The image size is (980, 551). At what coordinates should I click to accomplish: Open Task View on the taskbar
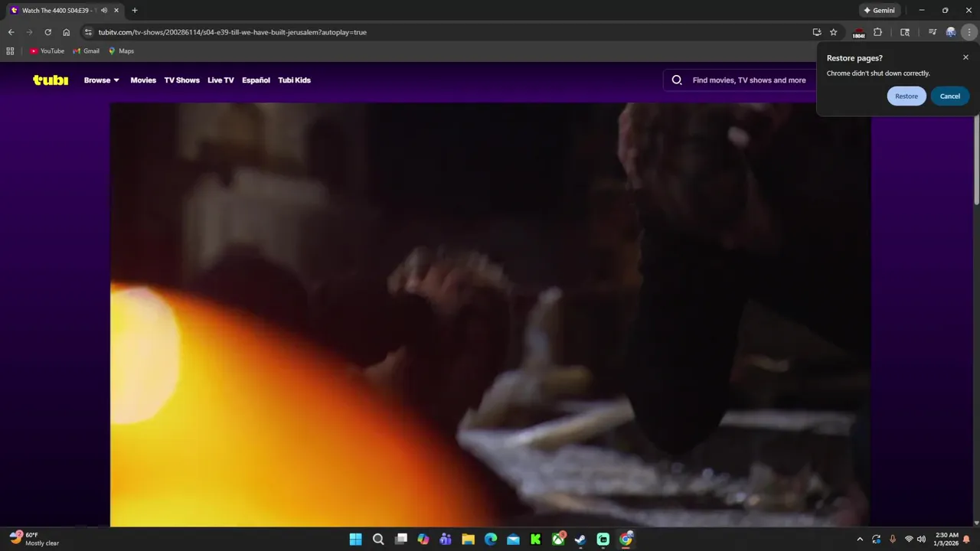(400, 539)
